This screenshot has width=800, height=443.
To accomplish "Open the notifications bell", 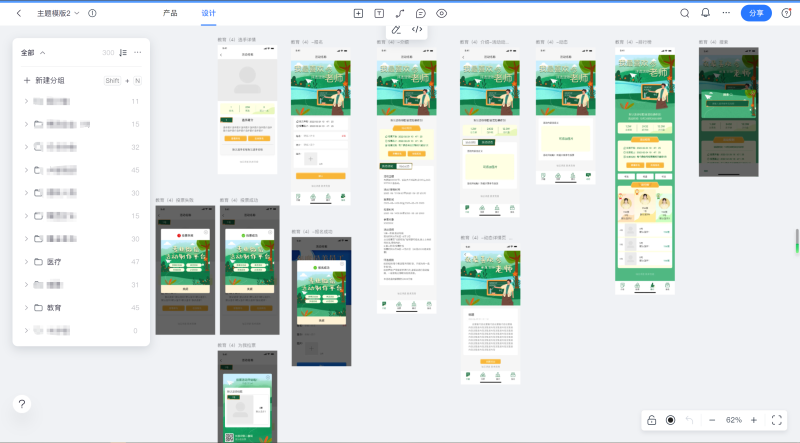I will tap(706, 13).
